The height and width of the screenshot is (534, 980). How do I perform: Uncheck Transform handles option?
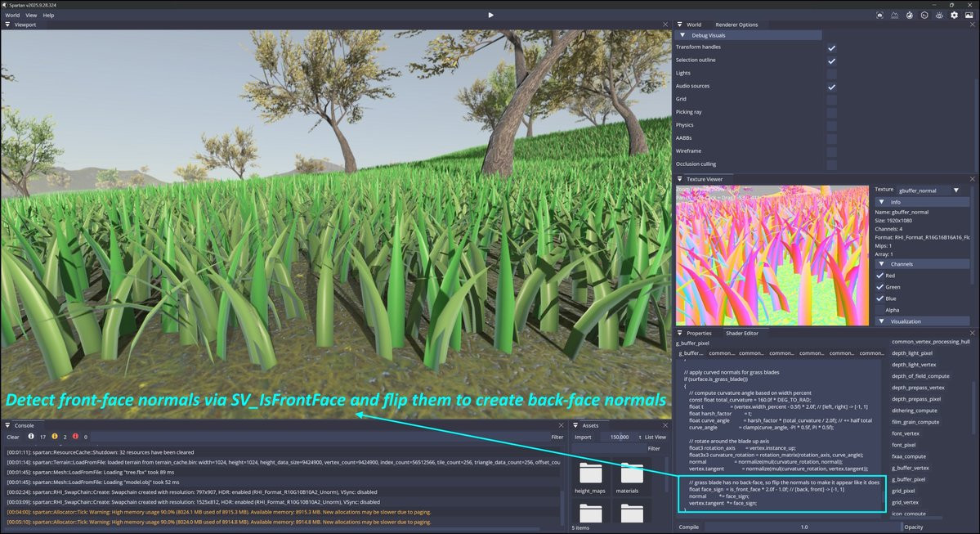pos(831,47)
